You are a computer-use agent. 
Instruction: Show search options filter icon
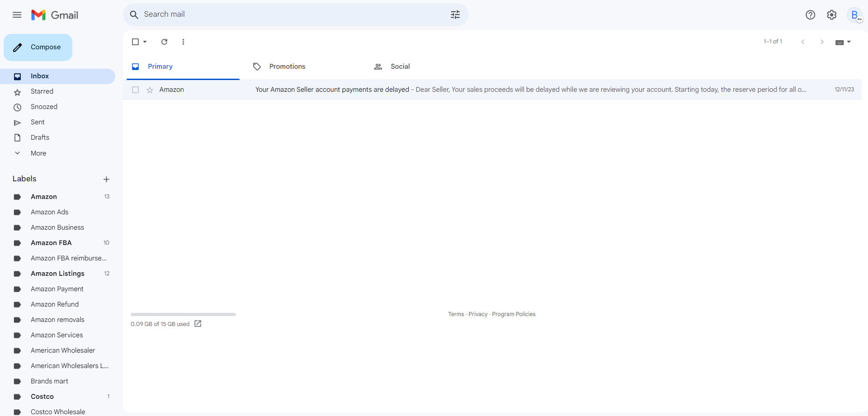coord(455,14)
